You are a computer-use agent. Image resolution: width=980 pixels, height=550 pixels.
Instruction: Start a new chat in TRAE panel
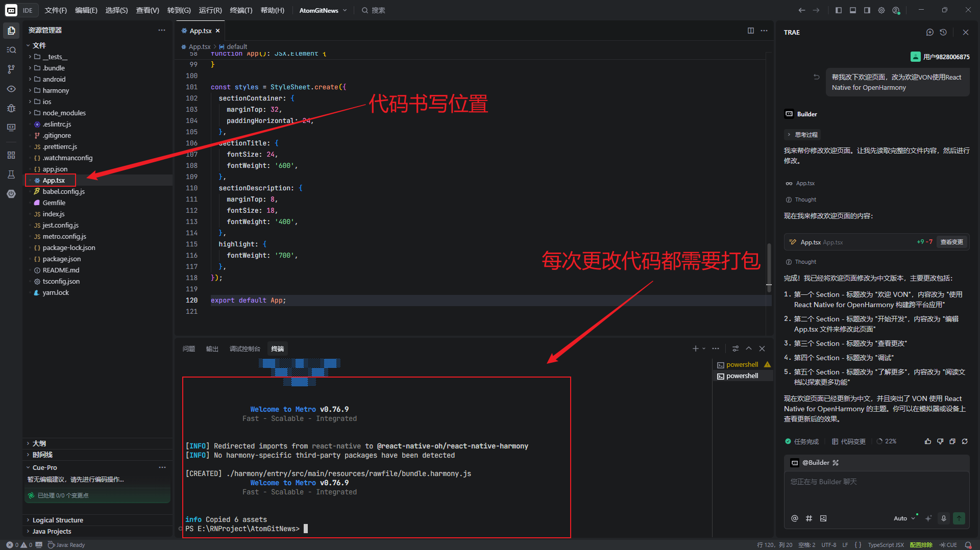(x=930, y=32)
